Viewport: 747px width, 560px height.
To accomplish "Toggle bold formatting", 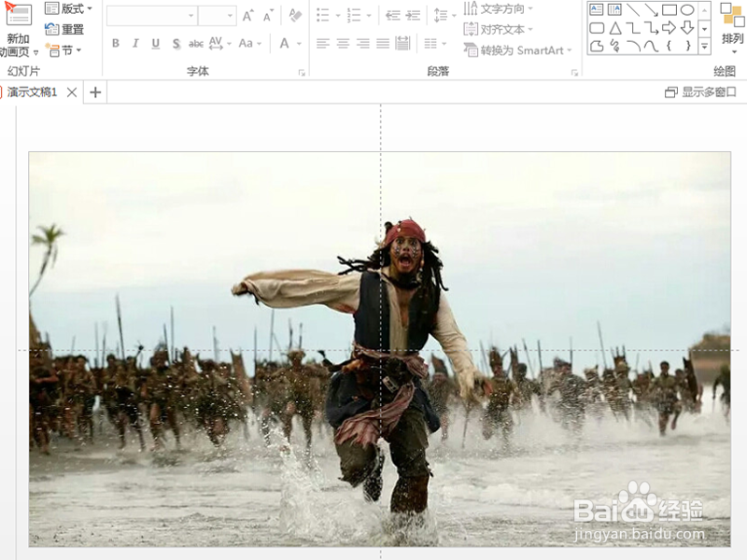I will pyautogui.click(x=116, y=43).
